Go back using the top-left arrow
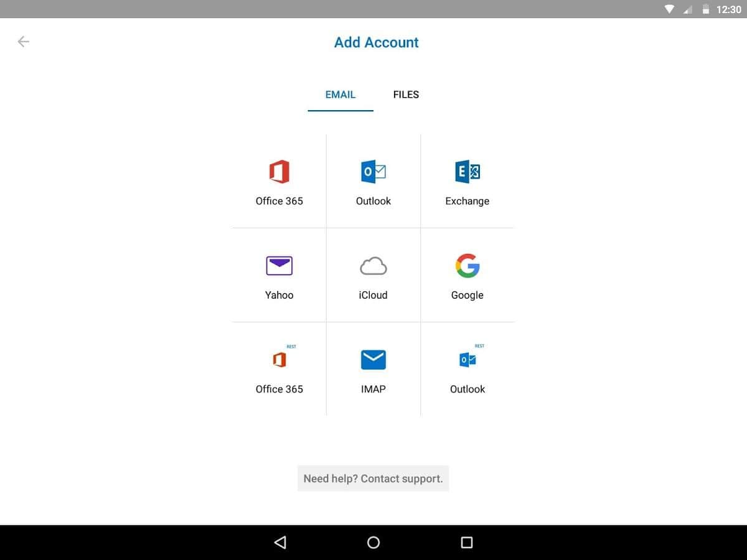Screen dimensions: 747x560 (x=24, y=42)
